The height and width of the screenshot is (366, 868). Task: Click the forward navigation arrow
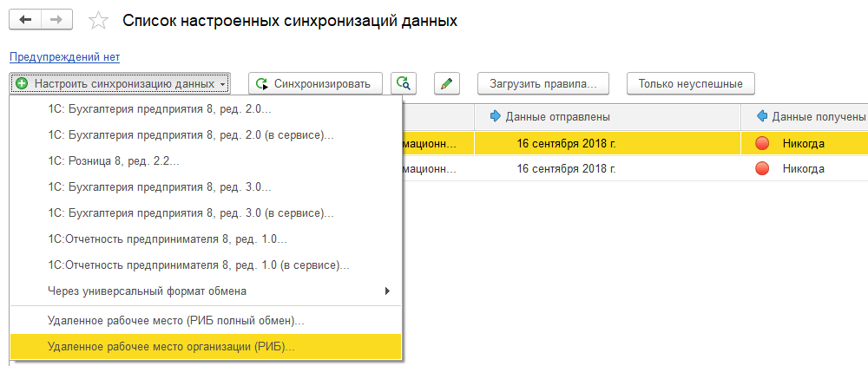(x=56, y=19)
